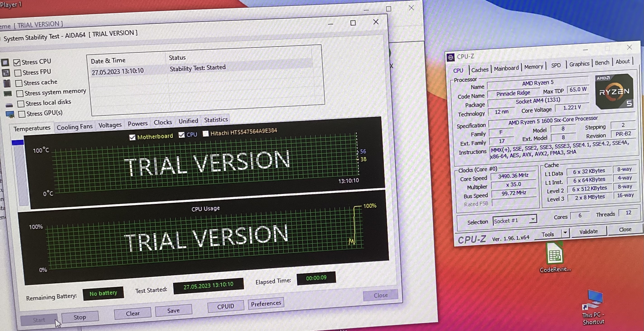Viewport: 644px width, 331px height.
Task: Switch to the Cooling Fans tab
Action: click(74, 127)
